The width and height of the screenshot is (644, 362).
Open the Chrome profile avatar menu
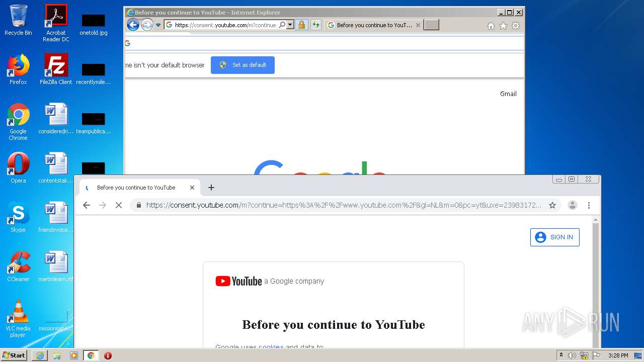(x=573, y=205)
